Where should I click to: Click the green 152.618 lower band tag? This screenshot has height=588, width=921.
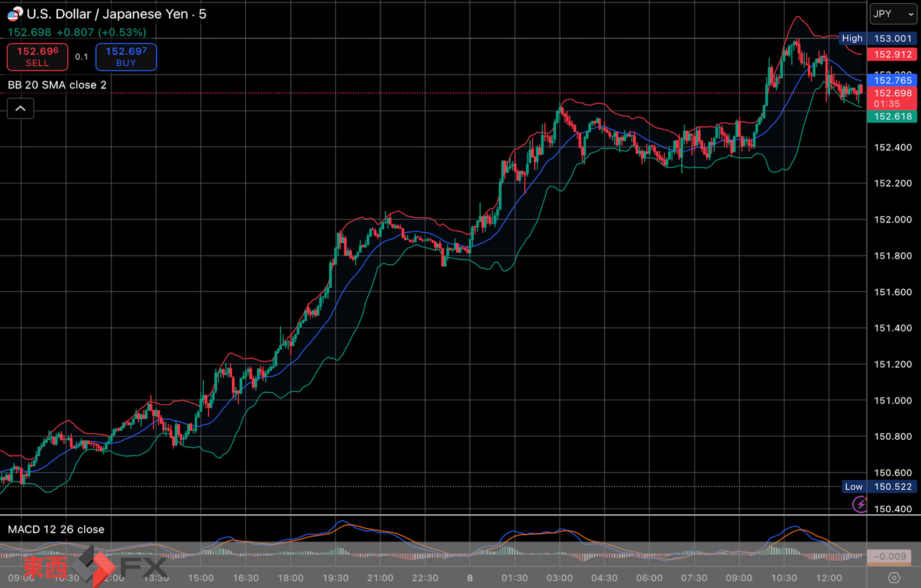tap(893, 117)
